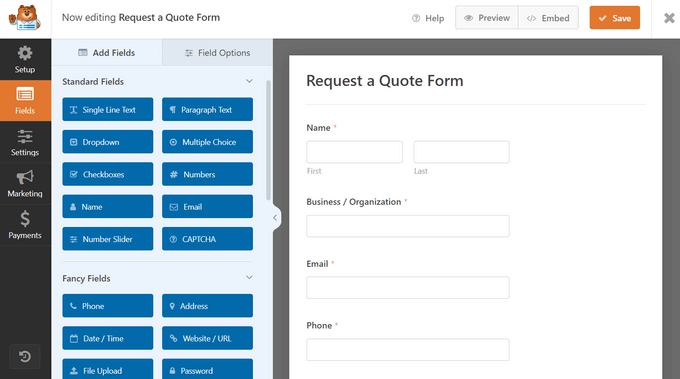Image resolution: width=680 pixels, height=379 pixels.
Task: Click the First name input box
Action: [x=354, y=152]
